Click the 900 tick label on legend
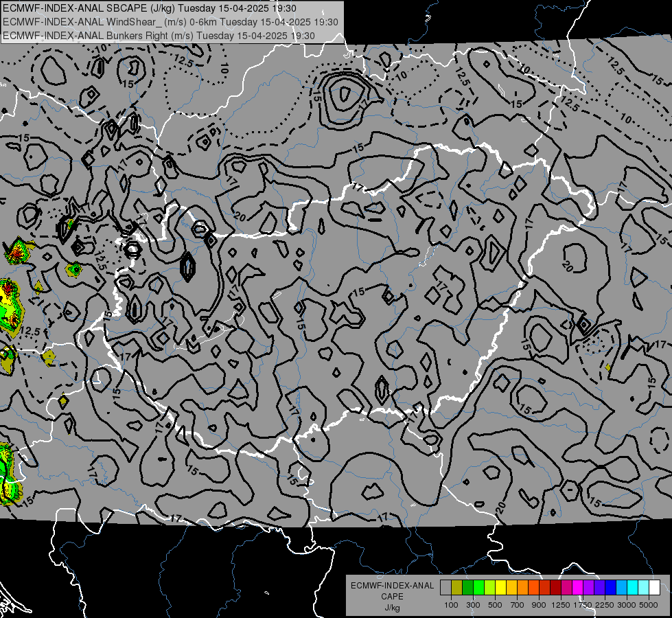This screenshot has height=618, width=672. [x=539, y=605]
